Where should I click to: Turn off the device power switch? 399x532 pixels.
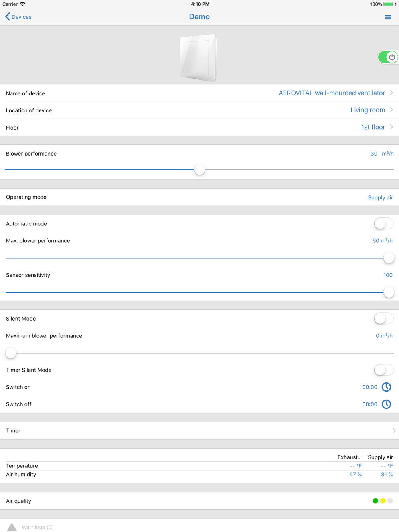point(387,57)
